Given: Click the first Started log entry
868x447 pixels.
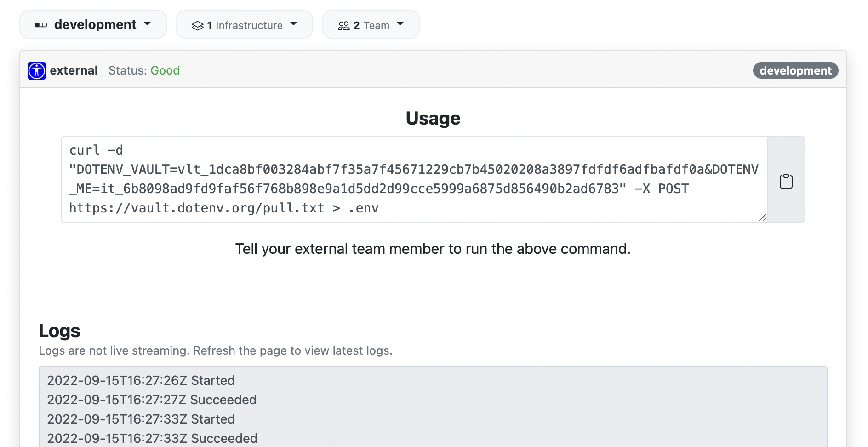Looking at the screenshot, I should coord(141,380).
